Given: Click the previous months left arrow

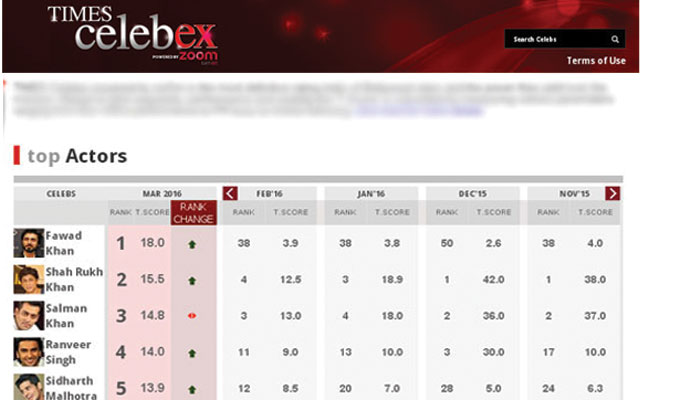Looking at the screenshot, I should click(x=230, y=193).
